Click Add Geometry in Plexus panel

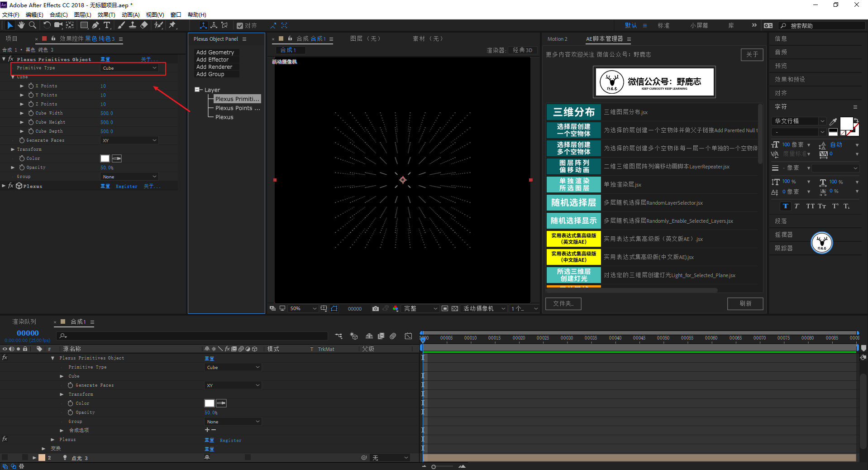pyautogui.click(x=215, y=53)
